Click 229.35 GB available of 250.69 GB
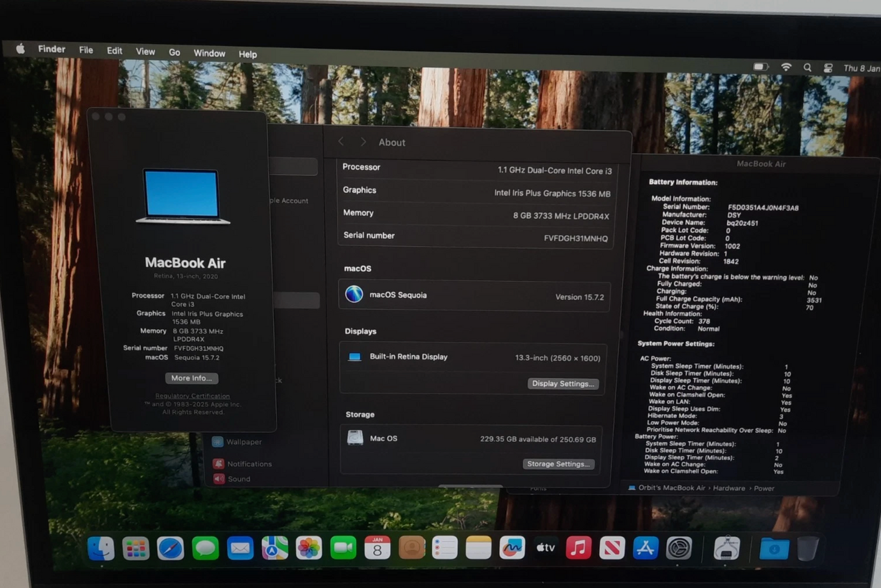The height and width of the screenshot is (588, 881). point(538,439)
